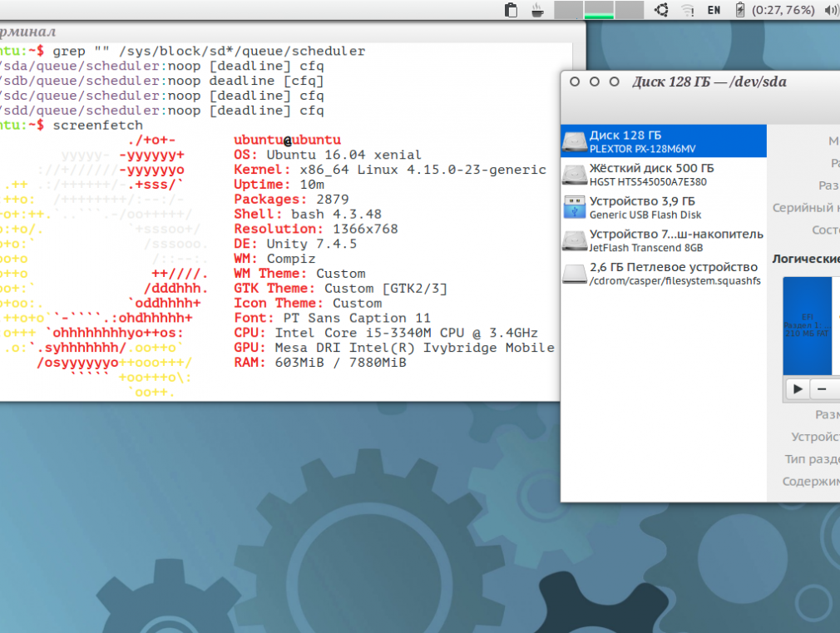Click the sdb scheduler output line showing [cfq]
The height and width of the screenshot is (633, 840).
click(x=162, y=81)
